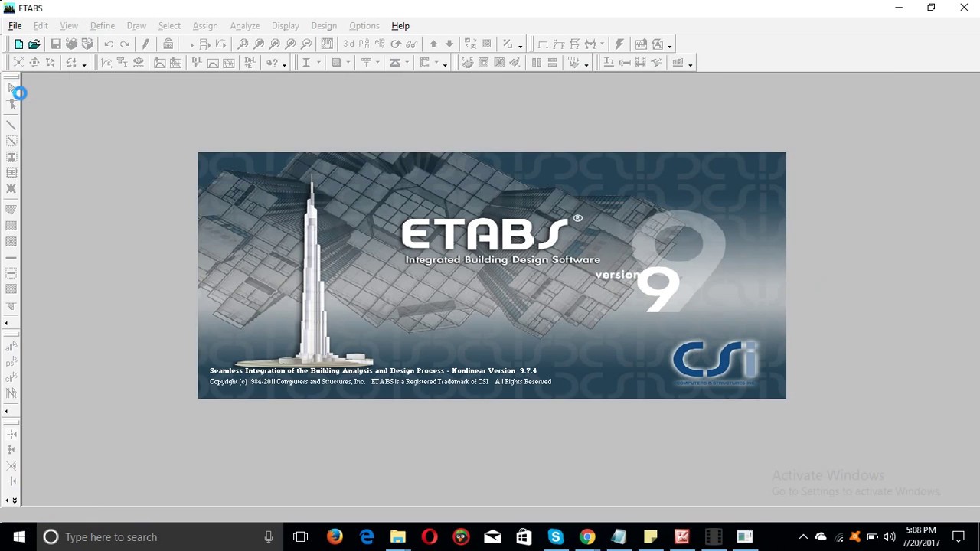This screenshot has width=980, height=551.
Task: Click the glasses perspective toggle icon
Action: point(412,44)
